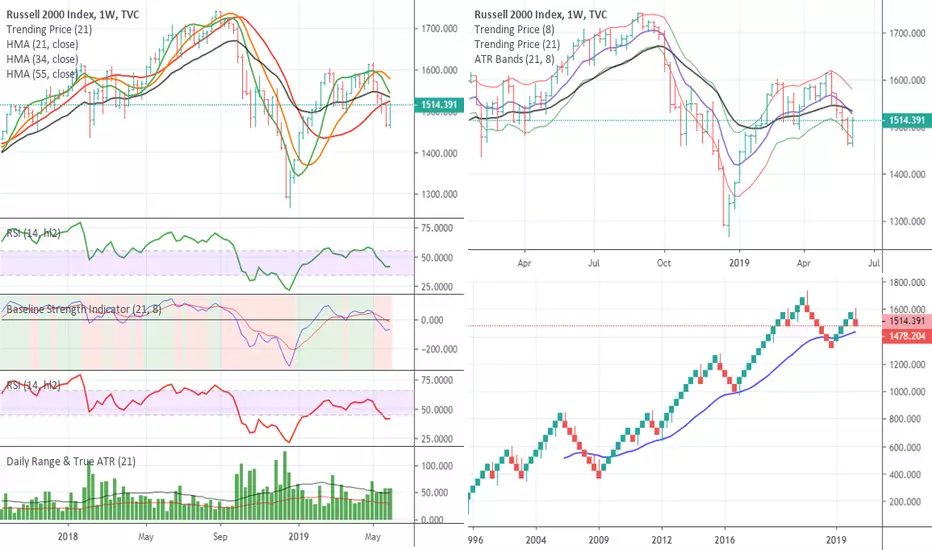932x550 pixels.
Task: Click the 2012 label on Renko time axis
Action: (662, 540)
